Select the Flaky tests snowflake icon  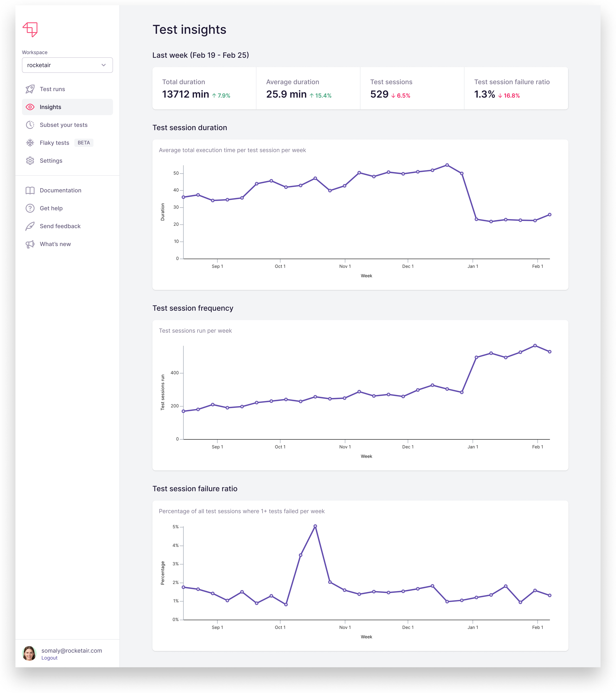click(30, 143)
